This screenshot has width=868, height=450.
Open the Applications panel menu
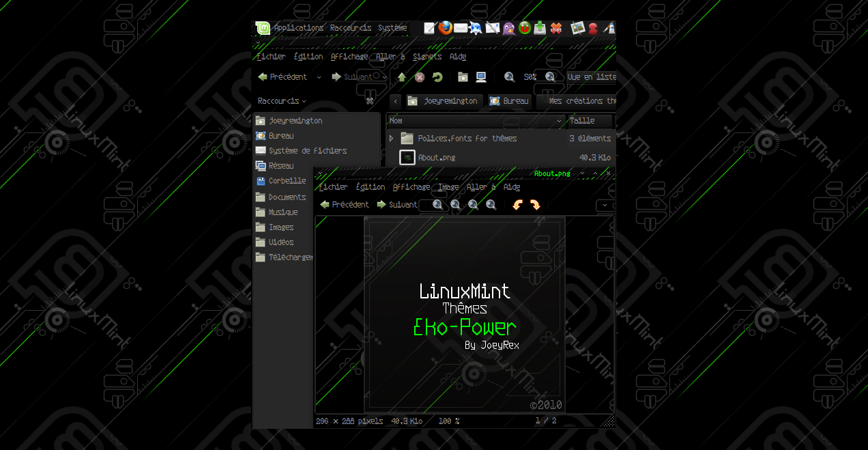click(x=299, y=28)
